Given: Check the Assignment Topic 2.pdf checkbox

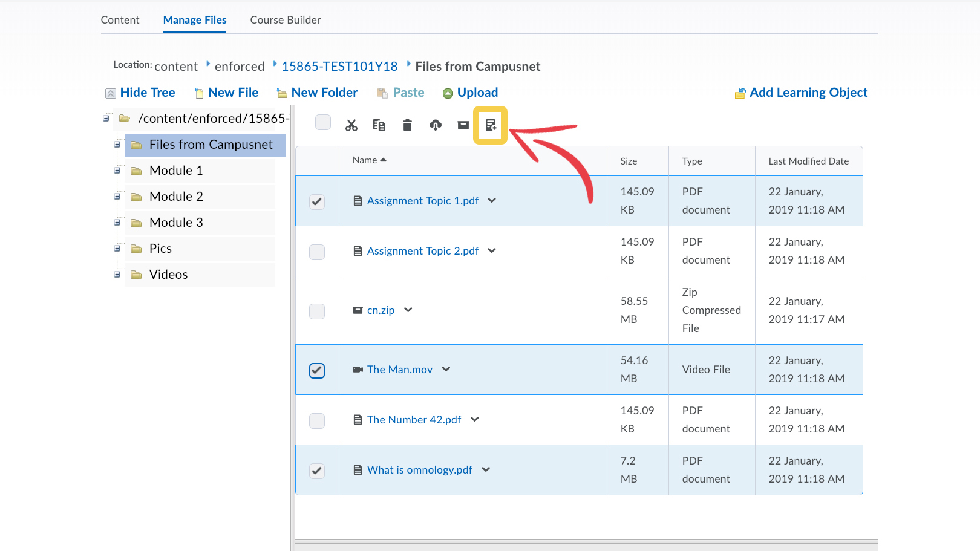Looking at the screenshot, I should click(317, 252).
